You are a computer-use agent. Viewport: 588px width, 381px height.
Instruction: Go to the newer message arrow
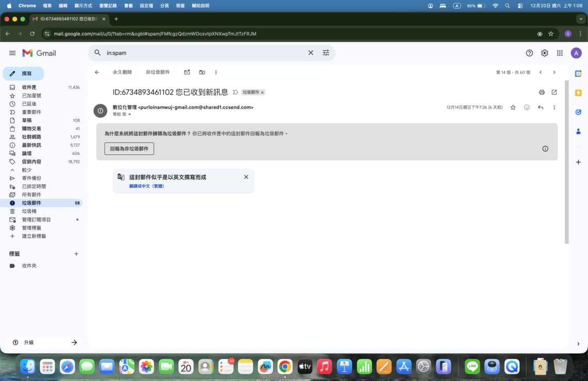tap(541, 72)
